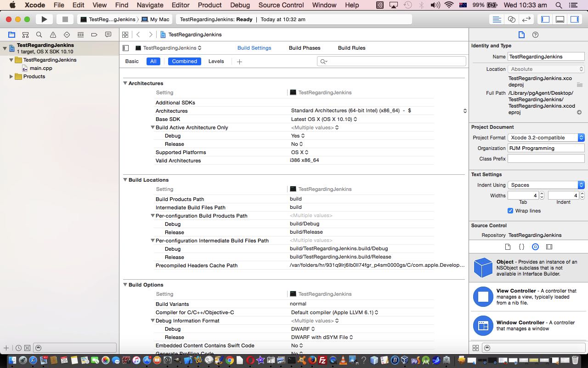Open the related items grid menu
588x368 pixels.
125,34
